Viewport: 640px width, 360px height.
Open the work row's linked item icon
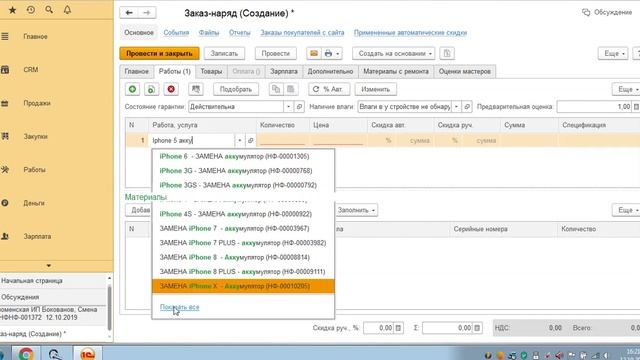251,140
